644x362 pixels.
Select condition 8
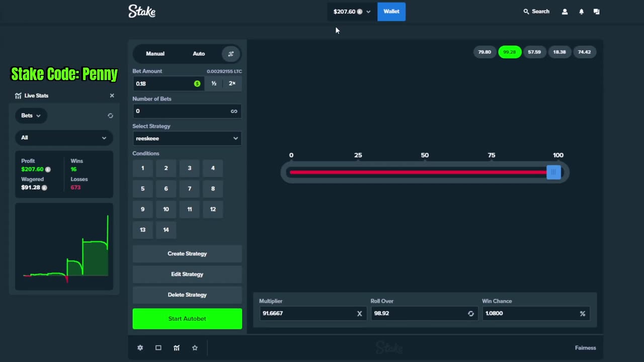(213, 189)
